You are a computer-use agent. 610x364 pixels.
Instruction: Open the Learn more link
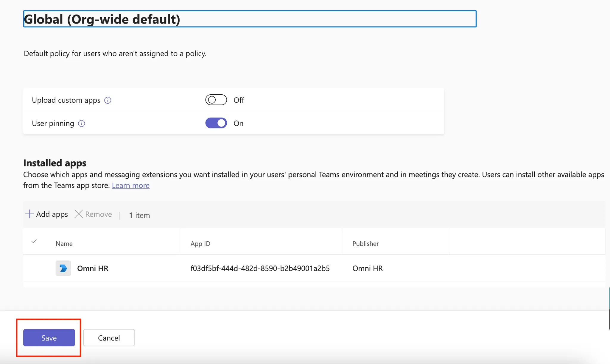(x=130, y=185)
